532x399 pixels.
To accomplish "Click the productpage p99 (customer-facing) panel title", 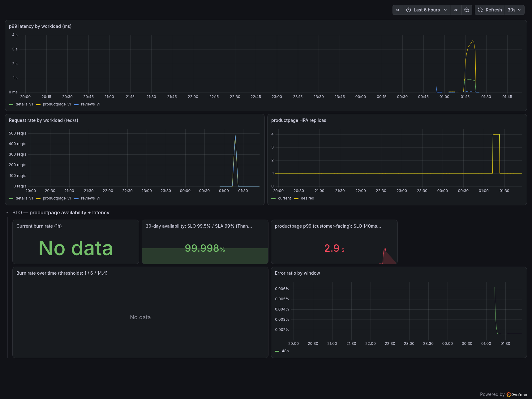I will [x=328, y=226].
